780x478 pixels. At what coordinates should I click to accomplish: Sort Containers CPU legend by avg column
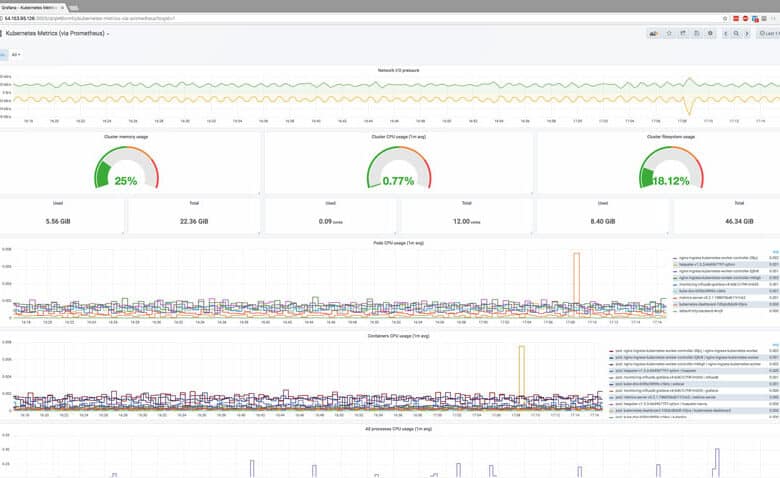(776, 345)
